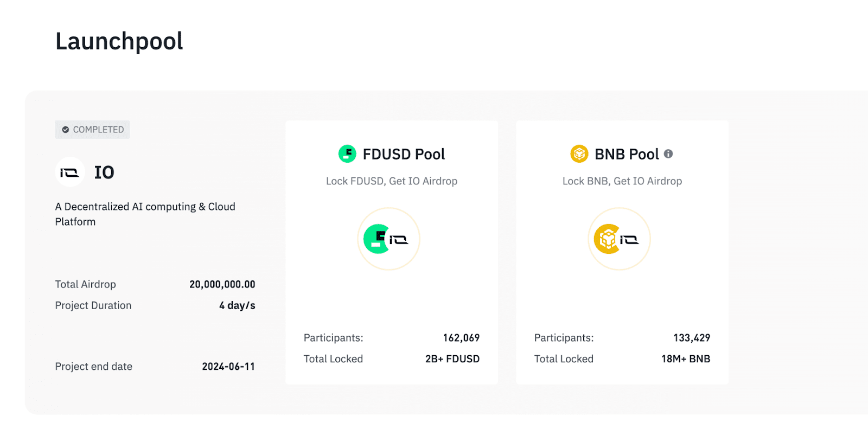The width and height of the screenshot is (868, 429).
Task: Click the FDUSD-IO combined pool logo
Action: point(388,239)
